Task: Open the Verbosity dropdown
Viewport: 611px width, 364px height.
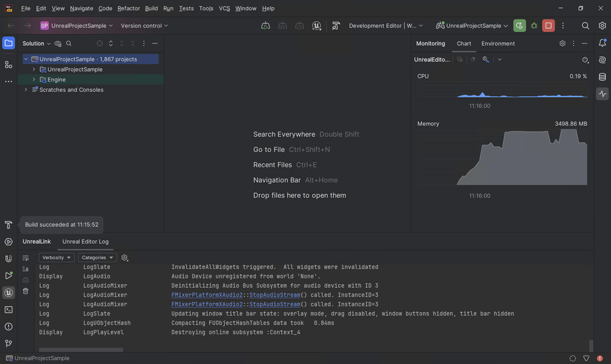Action: 56,258
